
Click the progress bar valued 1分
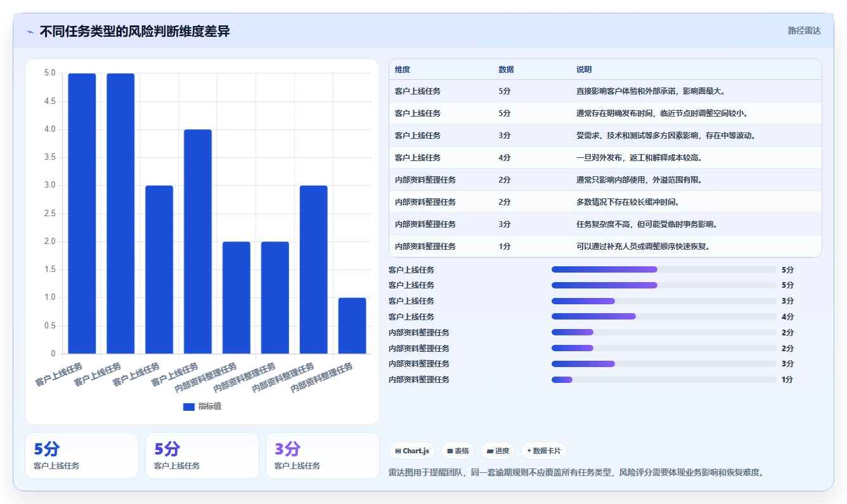664,380
